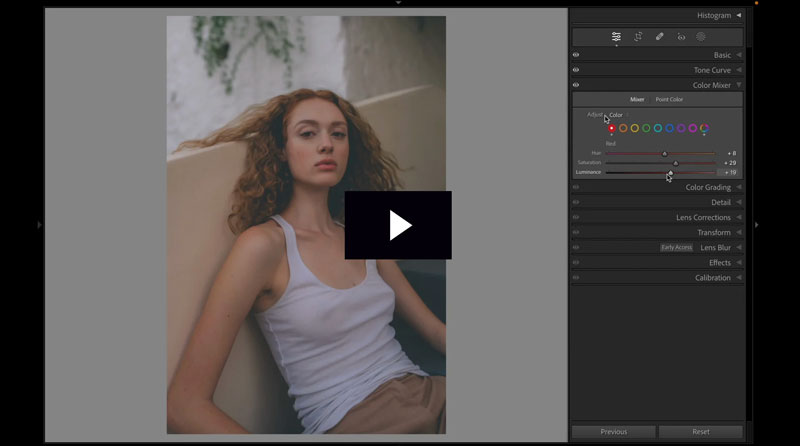Image resolution: width=800 pixels, height=446 pixels.
Task: Expand the Color Grading panel
Action: click(707, 187)
